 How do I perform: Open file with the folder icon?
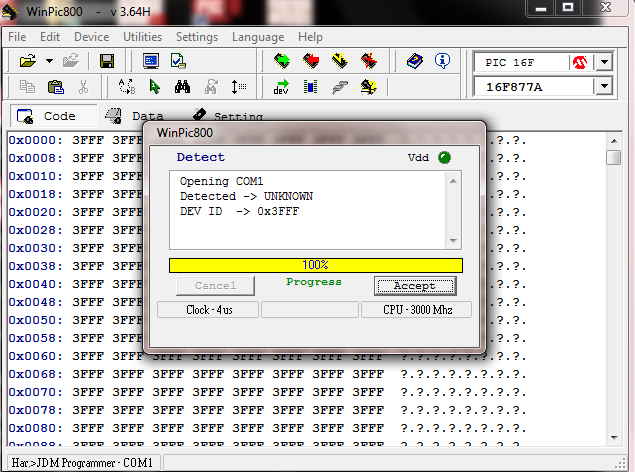[28, 61]
